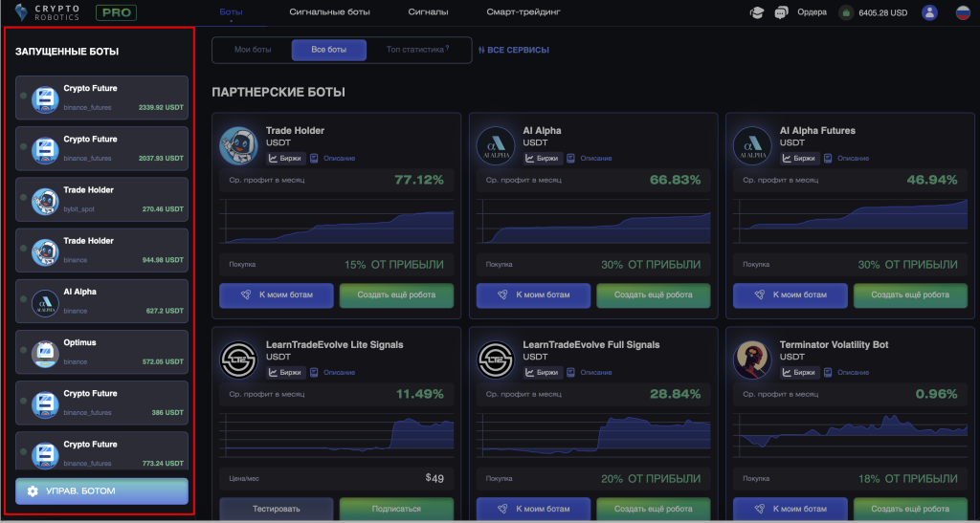Open the ВСЕ СЕРВИСЫ filter link
Screen dimensions: 980x523
pos(514,50)
